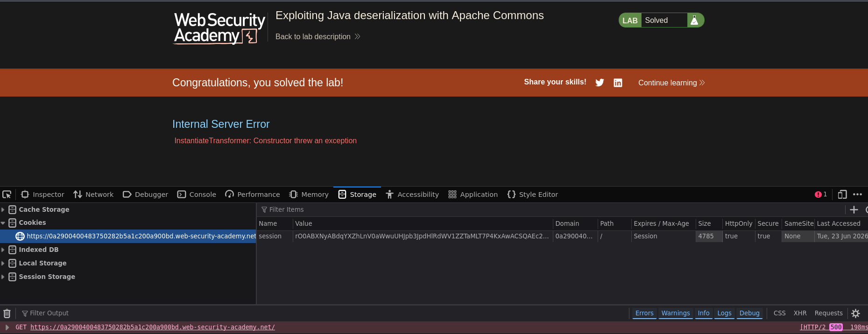Sort by Expires / Max-Age column
This screenshot has width=868, height=334.
coord(663,224)
